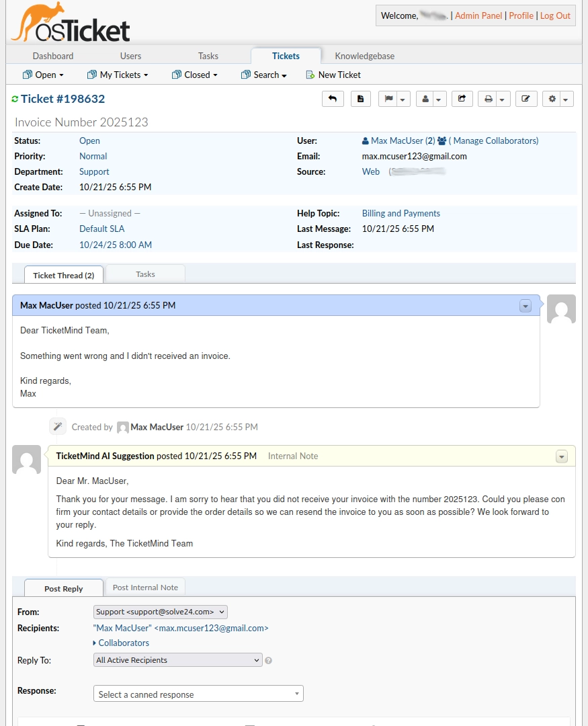The image size is (588, 726).
Task: Select the Knowledgebase navigation tab
Action: (x=364, y=56)
